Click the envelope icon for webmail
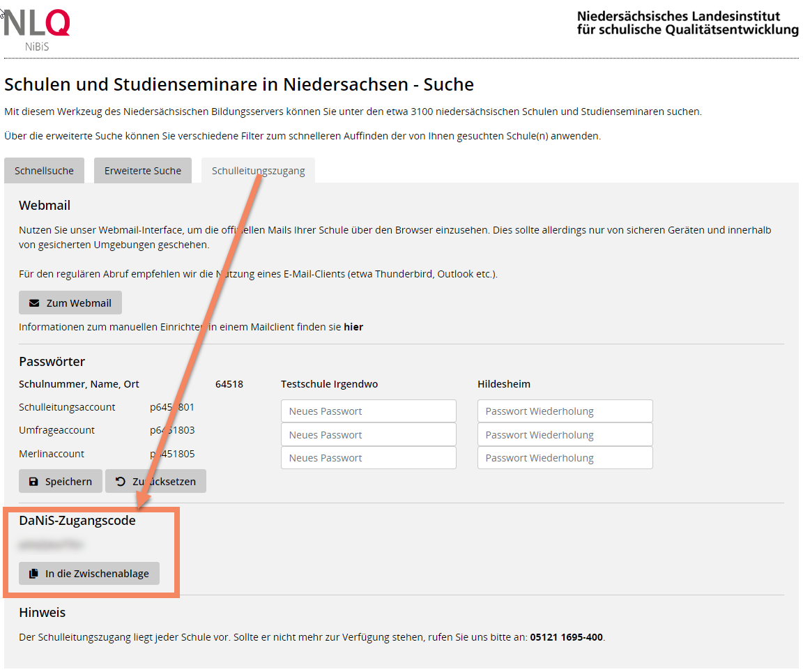This screenshot has width=803, height=672. tap(33, 303)
